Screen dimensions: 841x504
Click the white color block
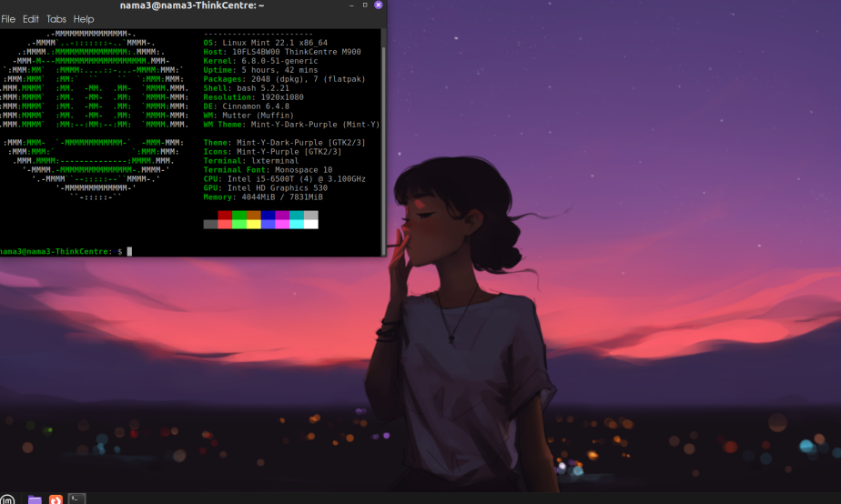tap(311, 224)
